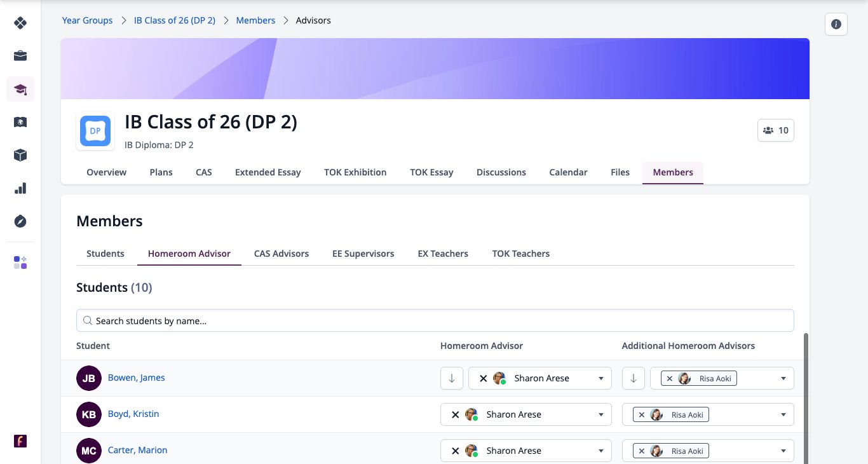Screen dimensions: 868x464
Task: Open the bar chart analytics sidebar icon
Action: (20, 188)
